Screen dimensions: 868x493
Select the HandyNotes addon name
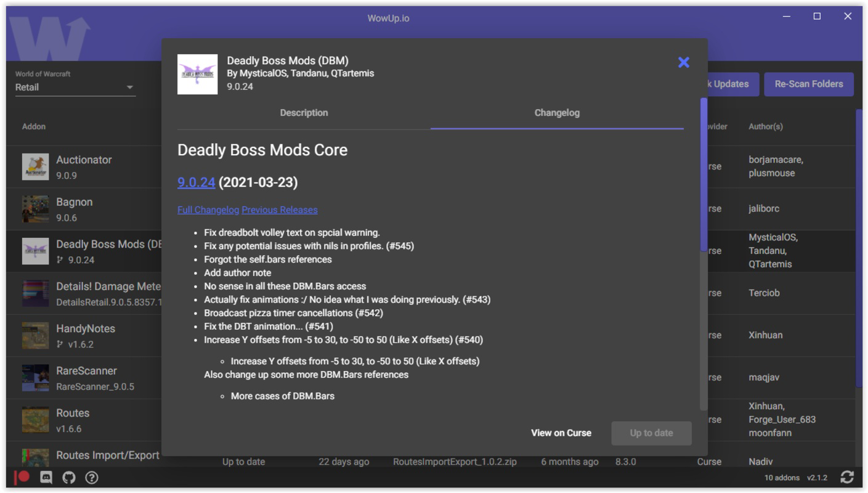[86, 329]
